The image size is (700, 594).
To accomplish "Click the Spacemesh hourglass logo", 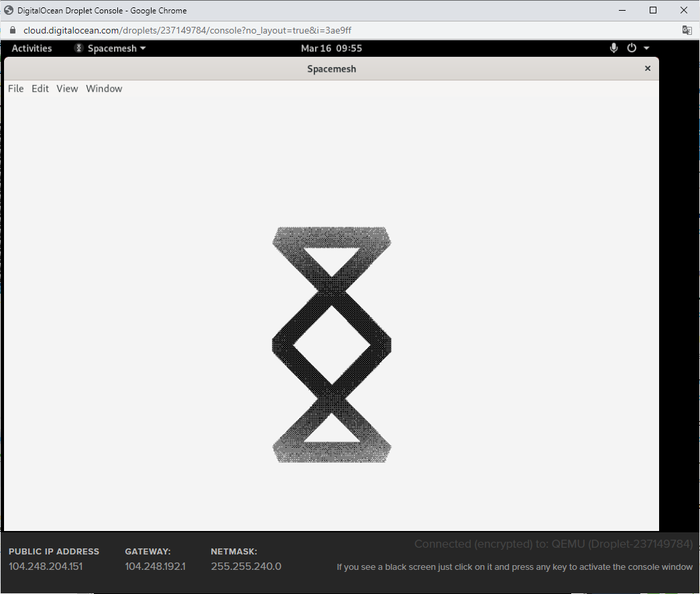I will pyautogui.click(x=332, y=345).
